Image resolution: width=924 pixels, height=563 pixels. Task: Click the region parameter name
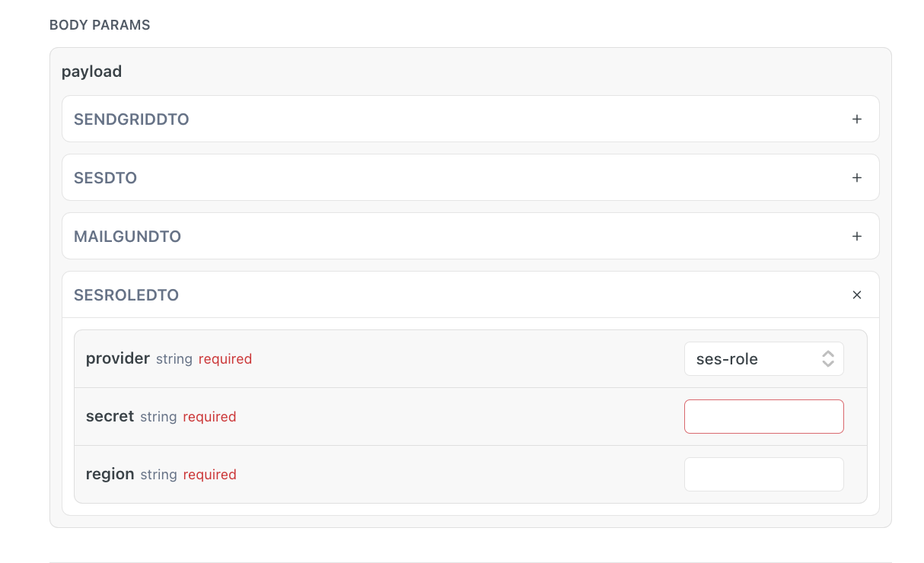point(110,474)
